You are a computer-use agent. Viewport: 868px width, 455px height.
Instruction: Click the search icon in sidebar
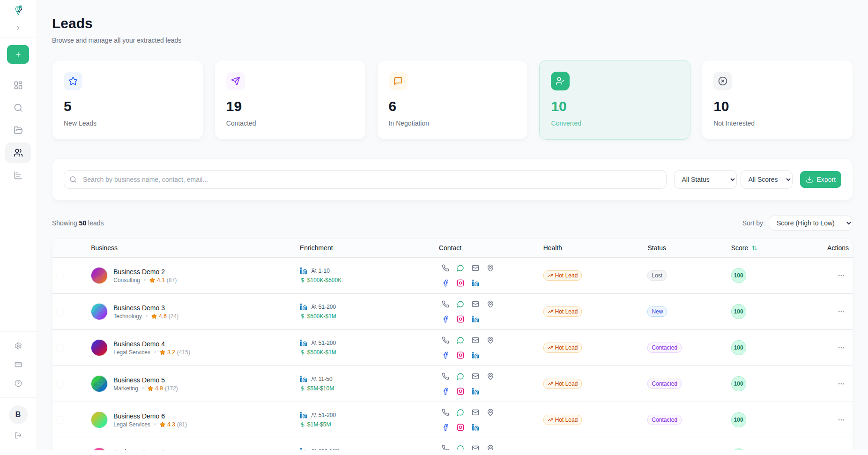[18, 108]
